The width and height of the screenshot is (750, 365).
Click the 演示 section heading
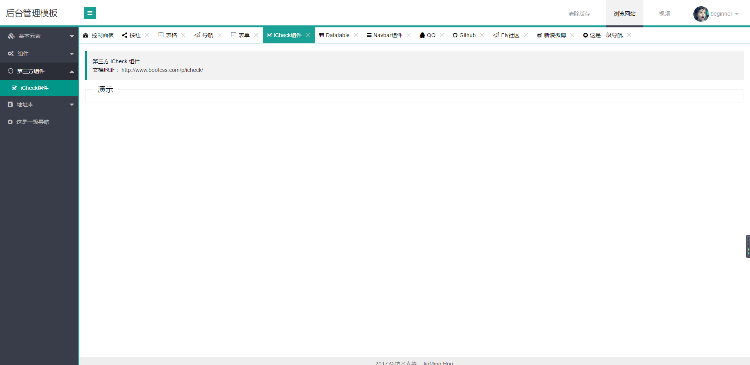point(105,89)
